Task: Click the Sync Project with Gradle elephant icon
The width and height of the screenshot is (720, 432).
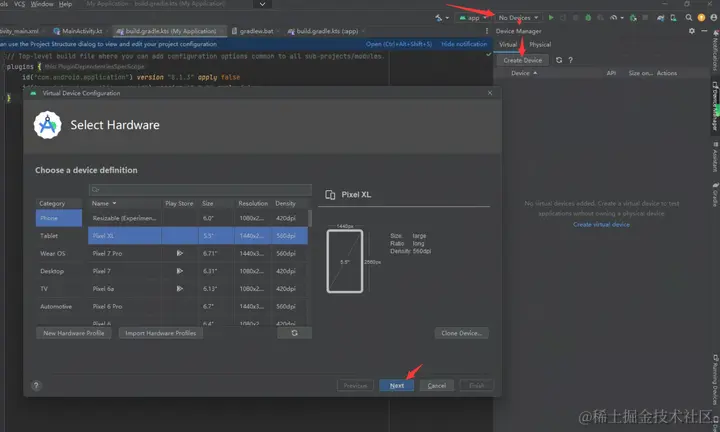Action: pyautogui.click(x=660, y=17)
